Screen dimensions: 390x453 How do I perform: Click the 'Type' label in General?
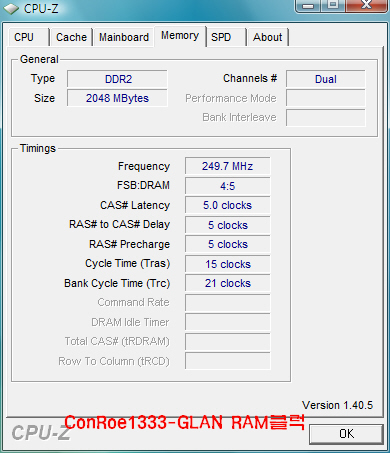(43, 79)
